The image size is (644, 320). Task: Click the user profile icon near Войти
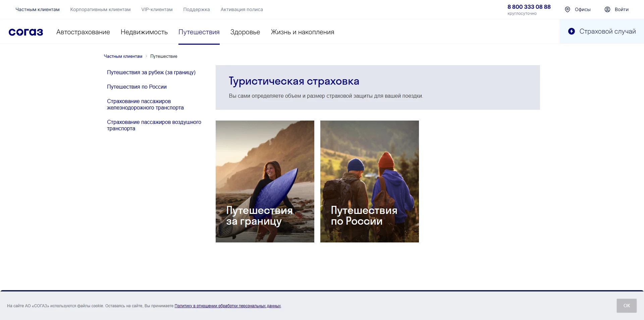(x=607, y=9)
